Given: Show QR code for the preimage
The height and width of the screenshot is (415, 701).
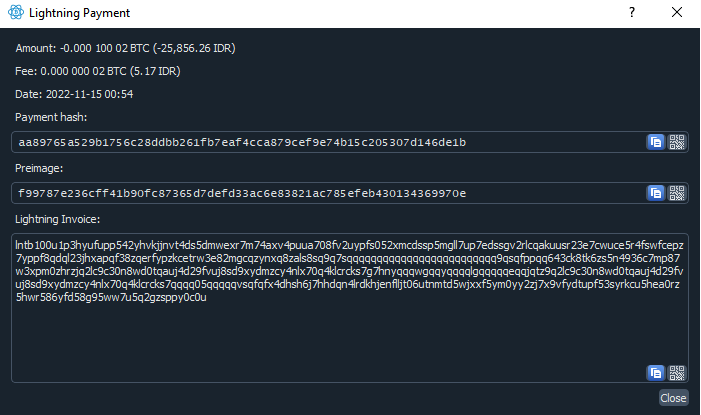Looking at the screenshot, I should click(x=677, y=193).
